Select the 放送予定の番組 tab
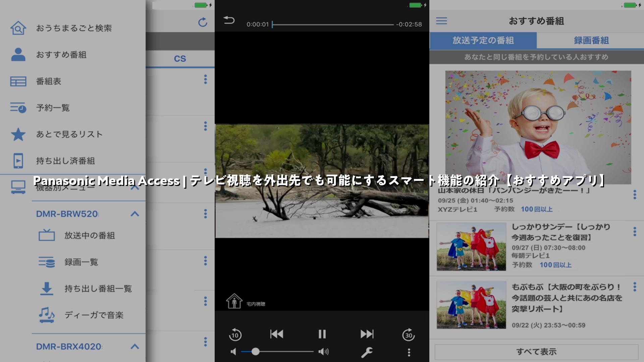The width and height of the screenshot is (644, 362). [x=483, y=40]
